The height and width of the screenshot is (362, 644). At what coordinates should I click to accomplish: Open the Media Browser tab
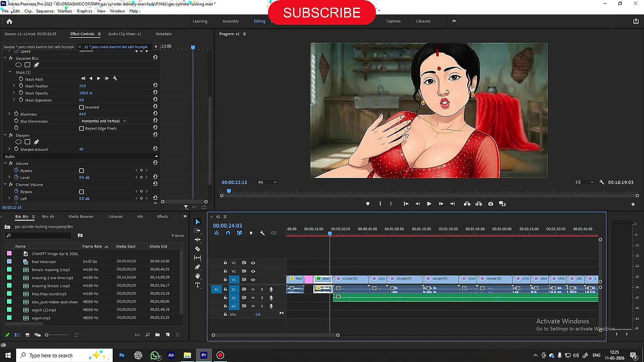click(x=80, y=217)
